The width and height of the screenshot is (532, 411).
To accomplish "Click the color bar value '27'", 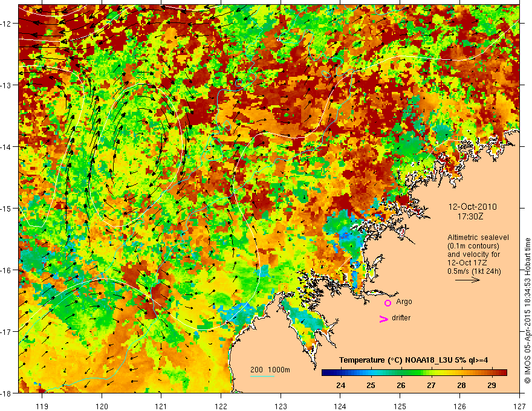I will pyautogui.click(x=431, y=385).
